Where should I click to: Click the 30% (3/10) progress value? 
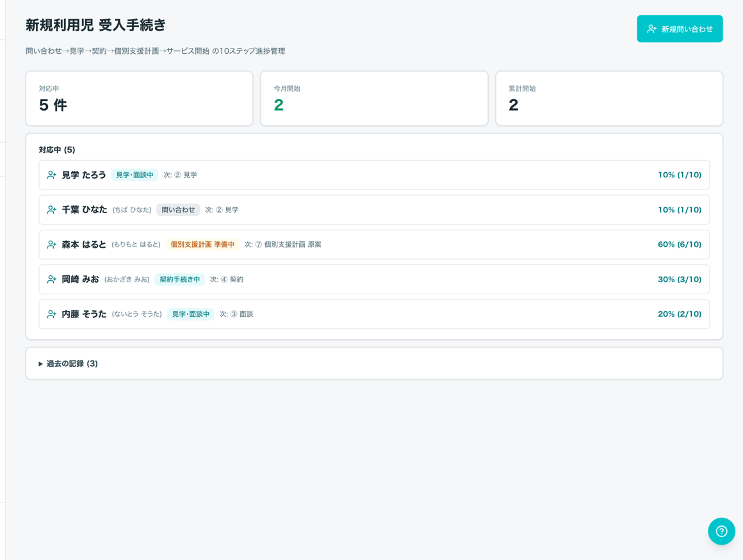[x=680, y=279]
